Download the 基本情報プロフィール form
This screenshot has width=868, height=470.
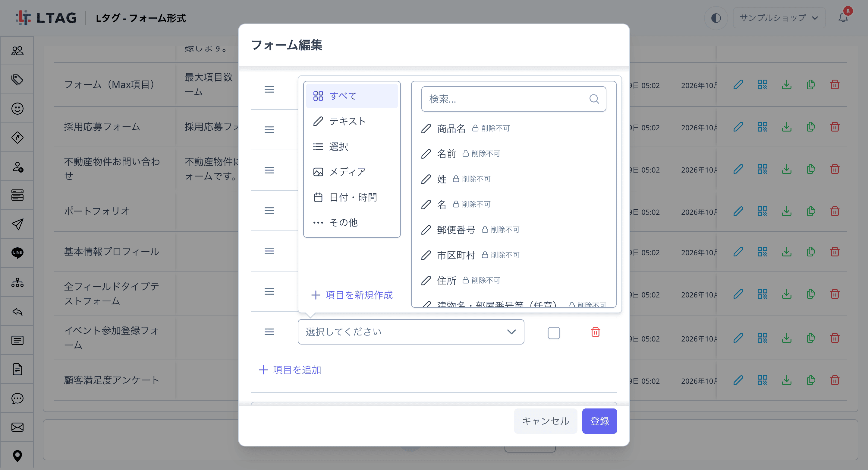click(786, 252)
